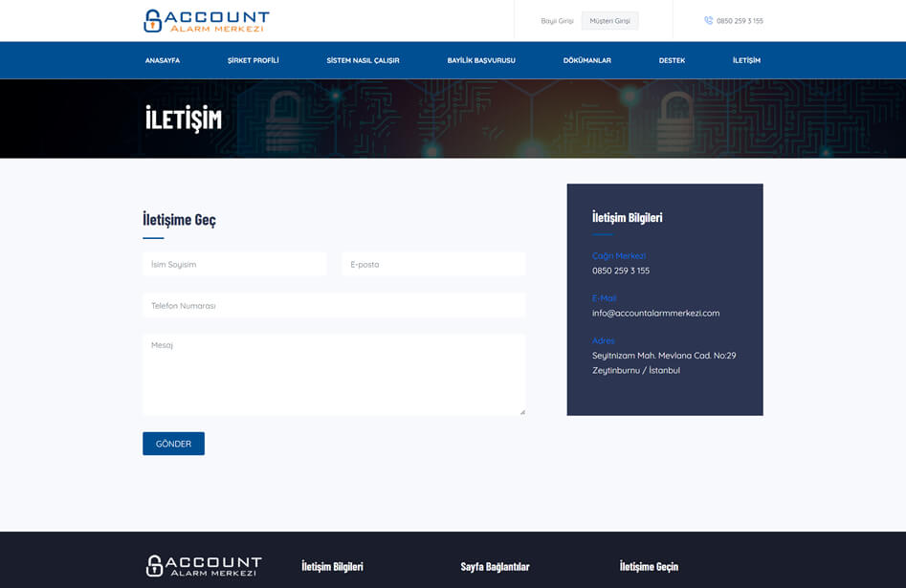This screenshot has height=588, width=906.
Task: Grab the Mesaj textarea resize handle
Action: [x=522, y=412]
